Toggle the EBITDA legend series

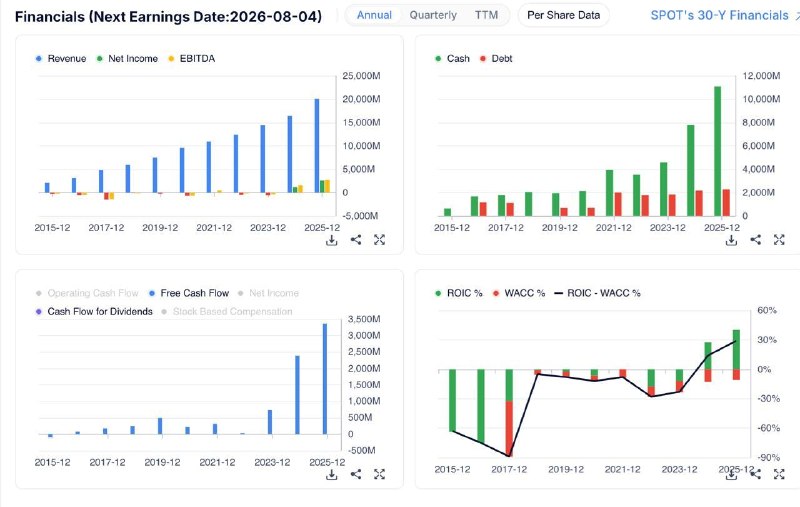click(192, 59)
